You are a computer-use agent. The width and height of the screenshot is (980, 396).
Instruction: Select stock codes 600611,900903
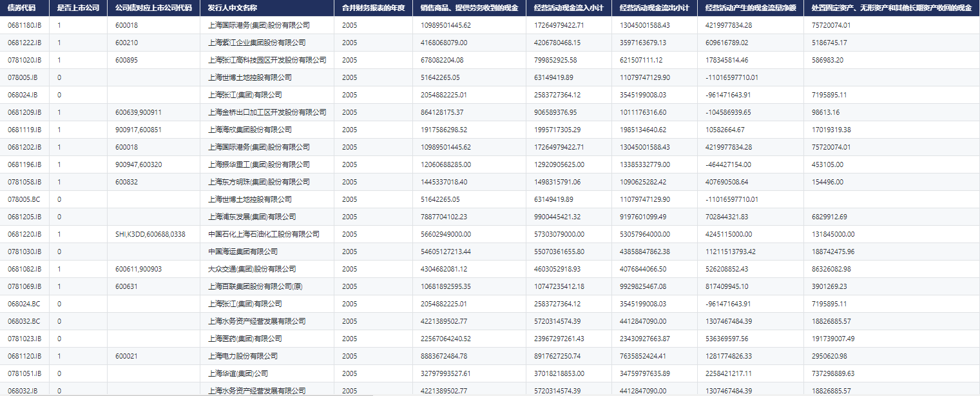click(139, 269)
